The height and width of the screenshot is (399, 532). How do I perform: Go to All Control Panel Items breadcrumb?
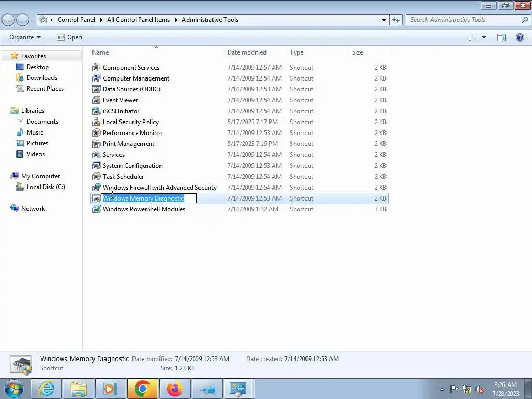tap(138, 20)
